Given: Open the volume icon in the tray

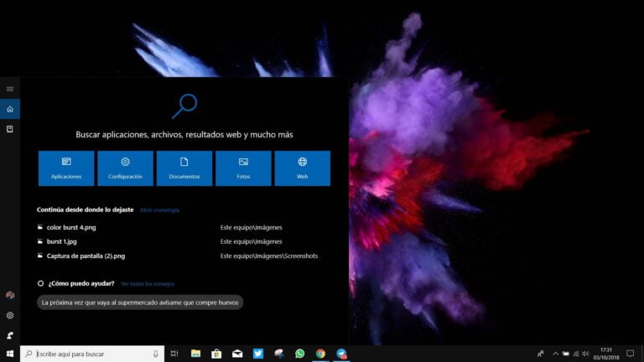Looking at the screenshot, I should tap(585, 354).
